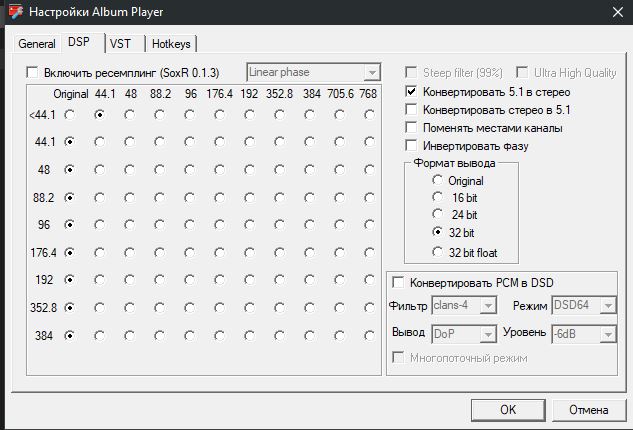Viewport: 633px width, 430px height.
Task: Open the Linear phase dropdown
Action: pyautogui.click(x=314, y=73)
